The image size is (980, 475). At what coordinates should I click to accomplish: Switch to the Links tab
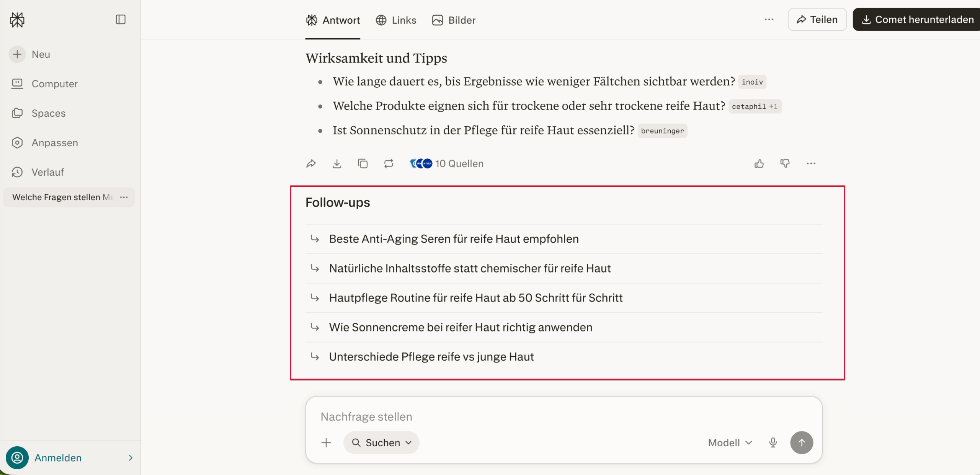point(396,20)
